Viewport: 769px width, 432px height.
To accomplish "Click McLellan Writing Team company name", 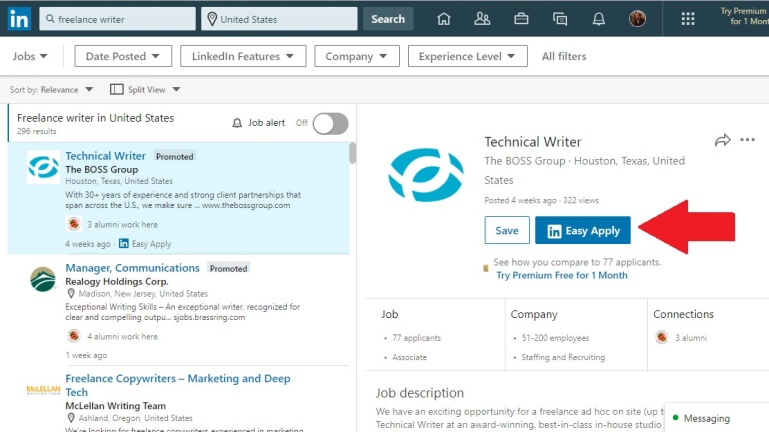I will click(115, 406).
